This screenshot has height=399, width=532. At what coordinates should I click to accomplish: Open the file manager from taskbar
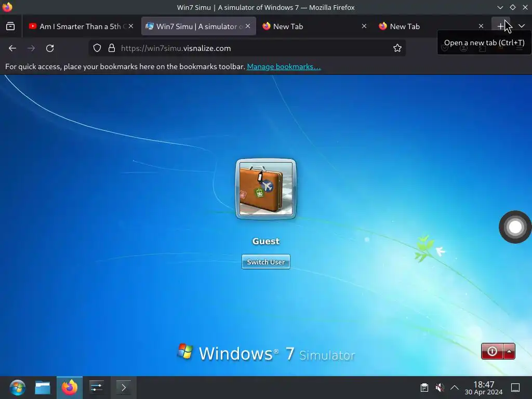coord(43,388)
